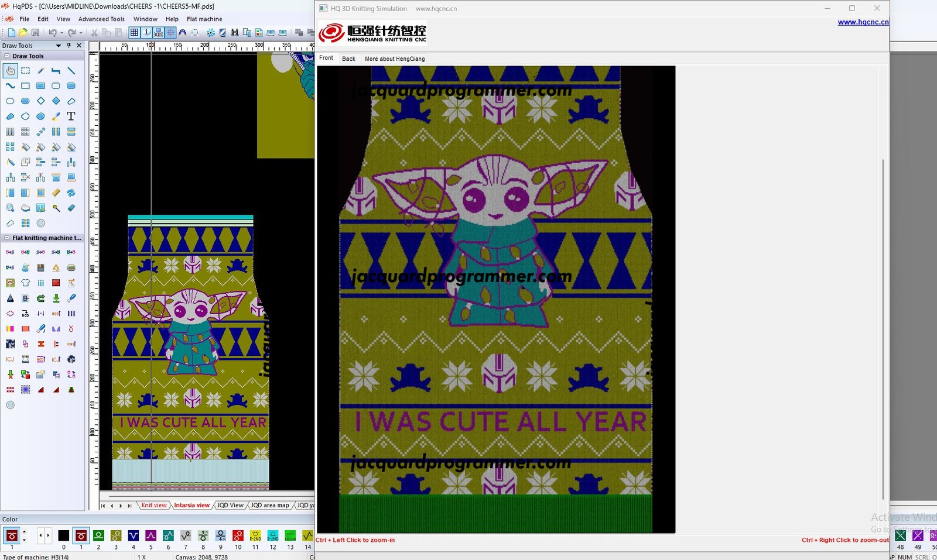This screenshot has height=560, width=937.
Task: Select purple color swatch number 5
Action: point(151,535)
